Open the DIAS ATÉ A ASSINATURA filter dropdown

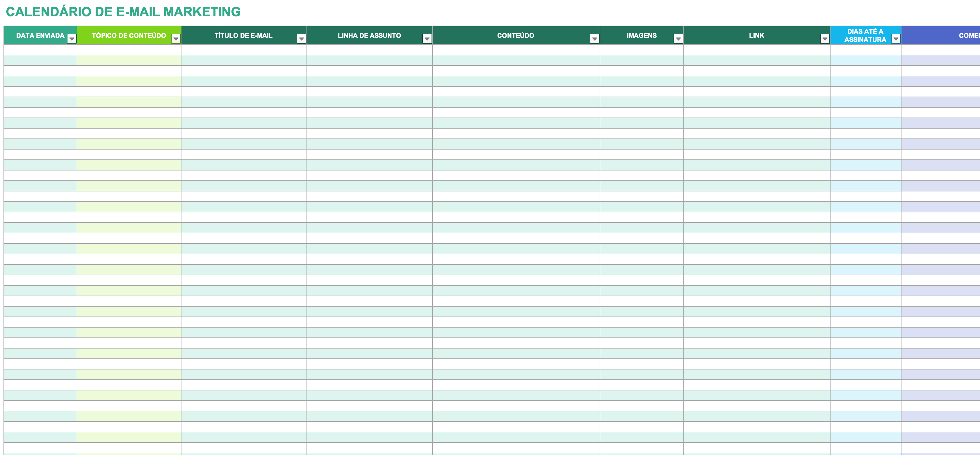pos(896,39)
